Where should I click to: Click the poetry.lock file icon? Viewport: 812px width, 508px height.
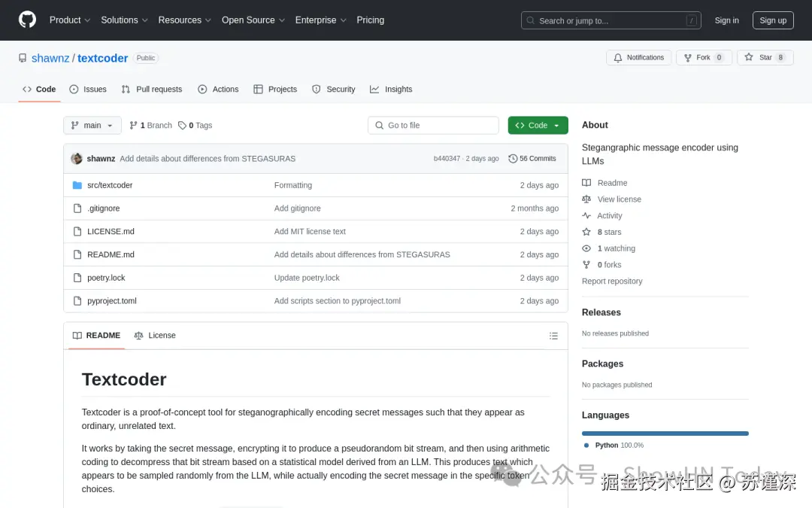coord(77,278)
